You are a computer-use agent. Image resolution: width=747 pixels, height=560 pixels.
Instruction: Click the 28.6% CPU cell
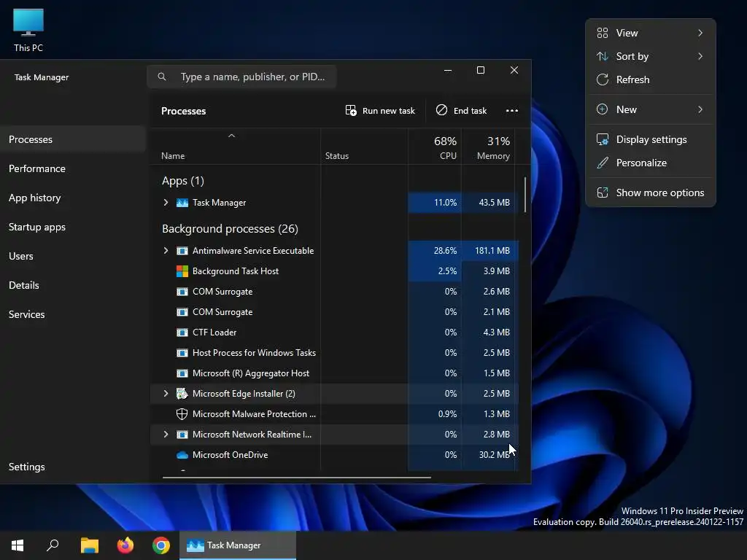pos(435,251)
